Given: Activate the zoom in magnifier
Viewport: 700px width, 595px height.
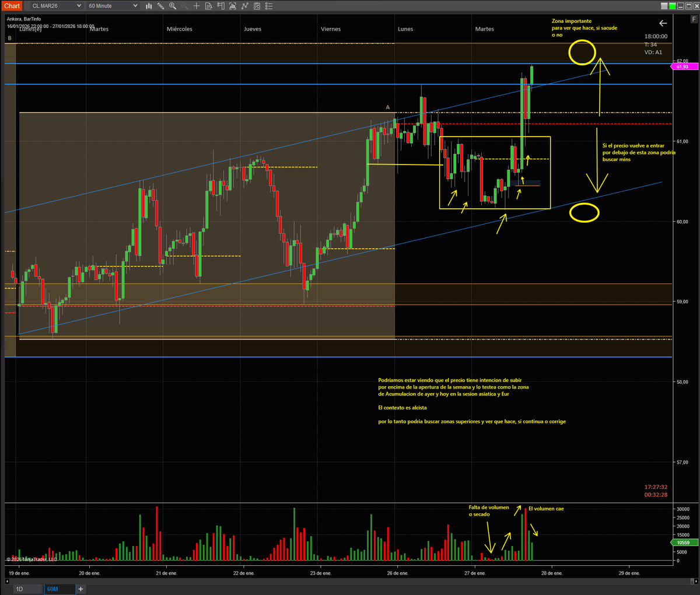Looking at the screenshot, I should click(x=173, y=6).
